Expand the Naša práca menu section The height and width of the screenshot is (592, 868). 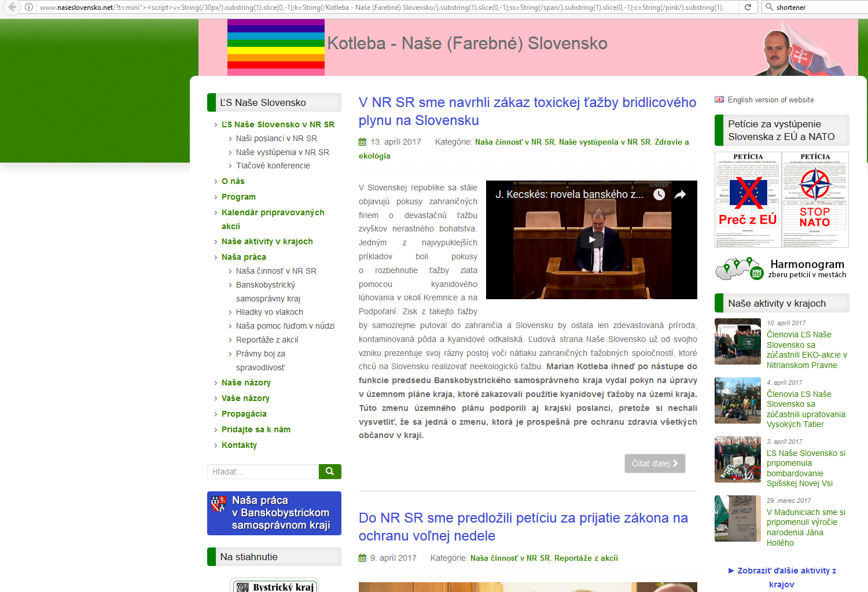click(244, 257)
